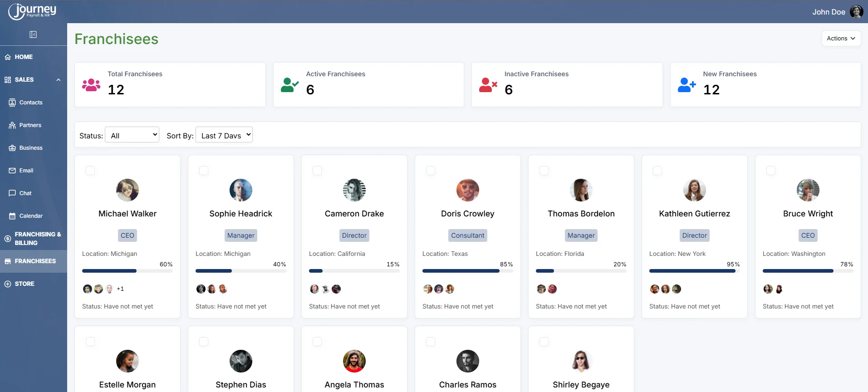This screenshot has height=392, width=868.
Task: Open Partners via its sidebar icon
Action: coord(12,125)
